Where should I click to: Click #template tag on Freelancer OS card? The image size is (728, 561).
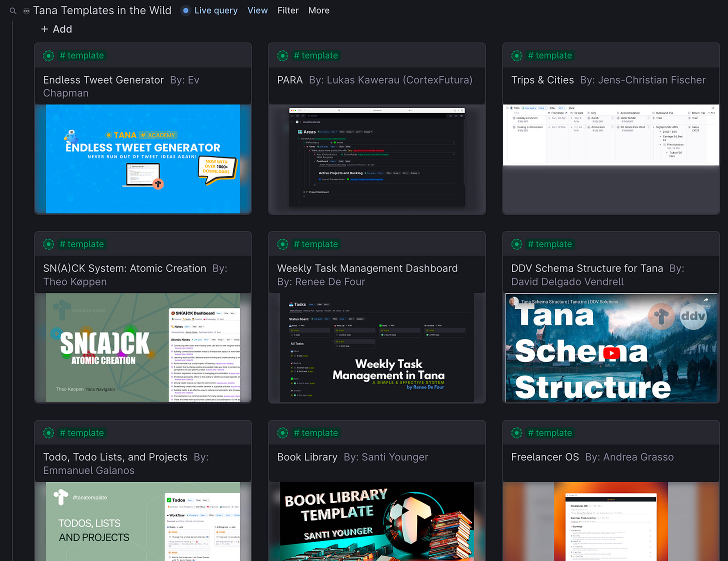(550, 433)
